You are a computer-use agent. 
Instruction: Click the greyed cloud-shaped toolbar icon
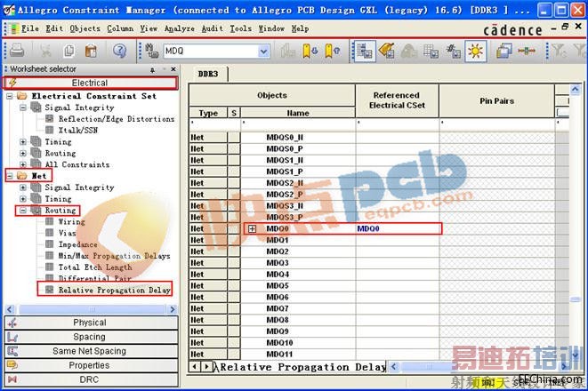pyautogui.click(x=408, y=51)
